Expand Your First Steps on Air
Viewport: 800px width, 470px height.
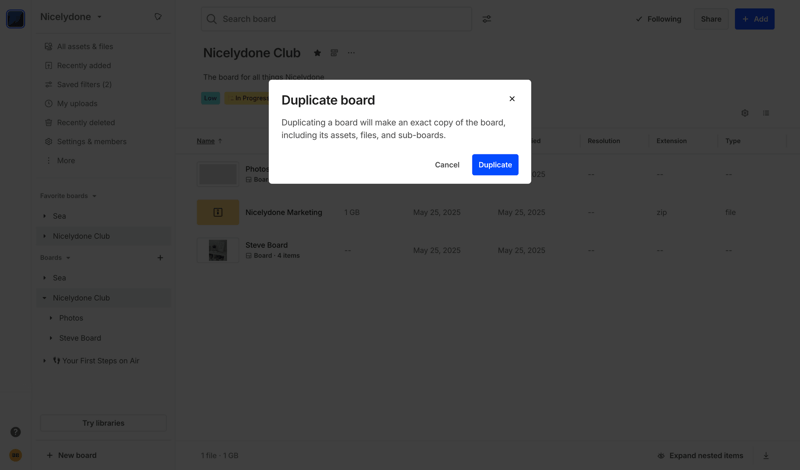[44, 361]
